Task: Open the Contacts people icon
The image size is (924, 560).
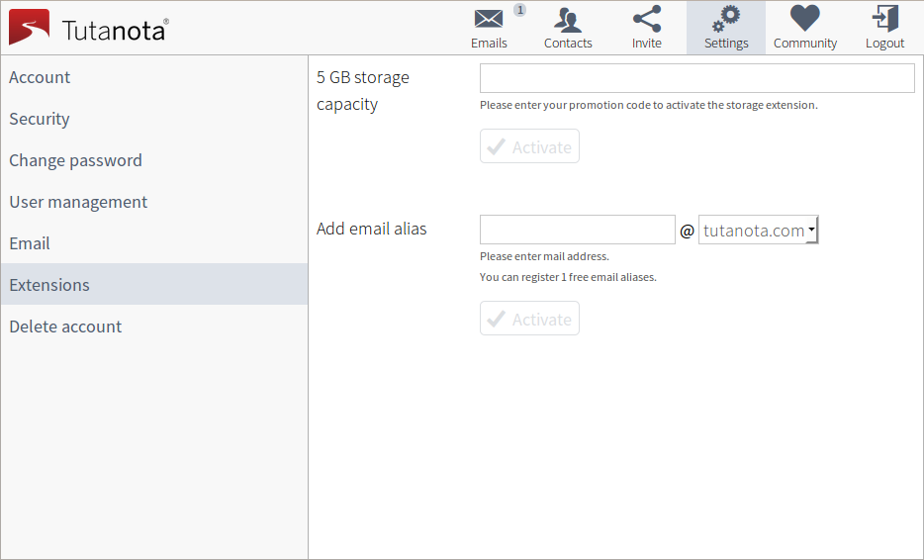Action: [x=568, y=20]
